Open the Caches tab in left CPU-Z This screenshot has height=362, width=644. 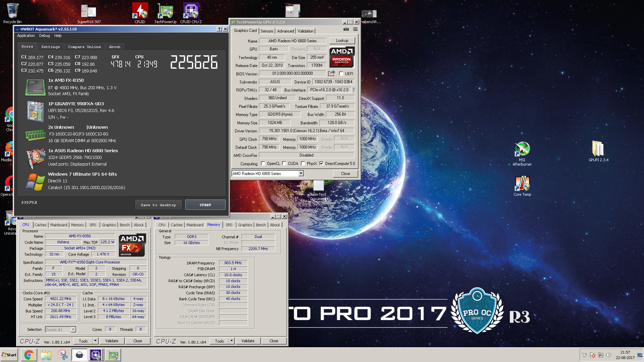pyautogui.click(x=41, y=225)
